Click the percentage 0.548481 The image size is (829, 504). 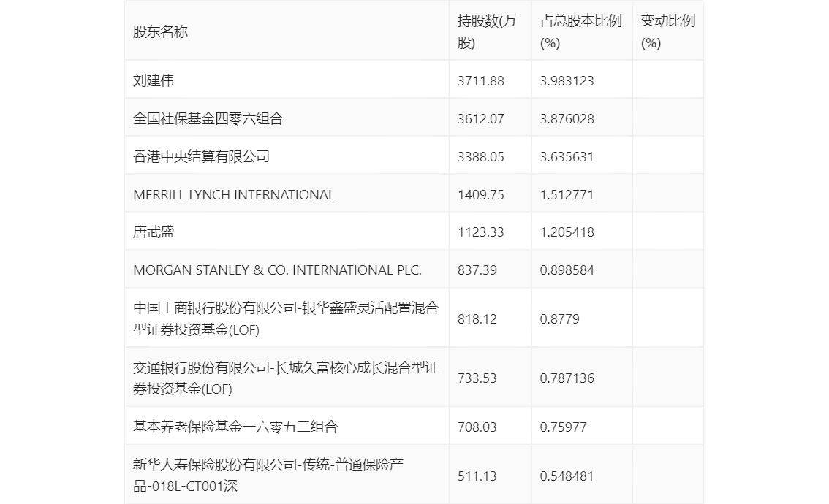(x=567, y=476)
